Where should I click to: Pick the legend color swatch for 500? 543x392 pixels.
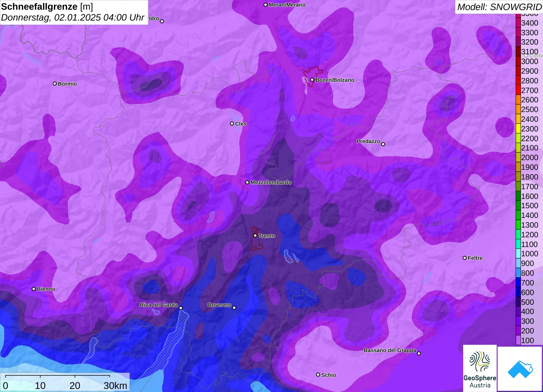pyautogui.click(x=518, y=302)
